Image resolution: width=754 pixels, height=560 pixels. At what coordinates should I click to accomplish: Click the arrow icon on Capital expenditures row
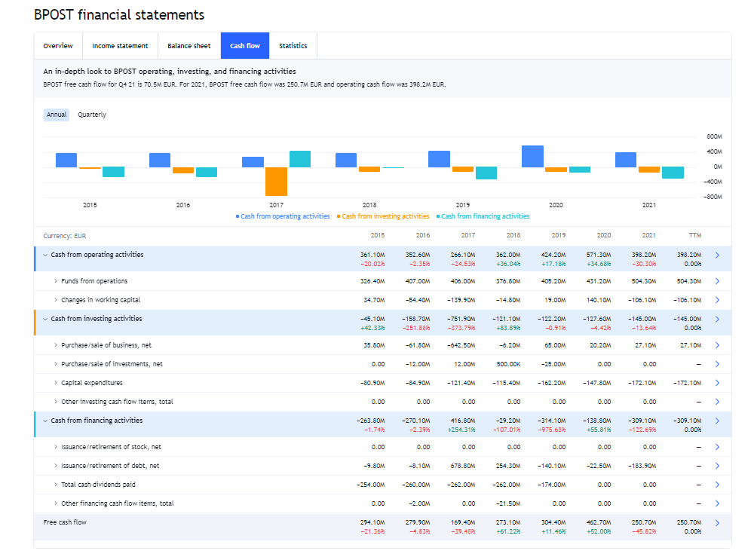click(x=717, y=383)
